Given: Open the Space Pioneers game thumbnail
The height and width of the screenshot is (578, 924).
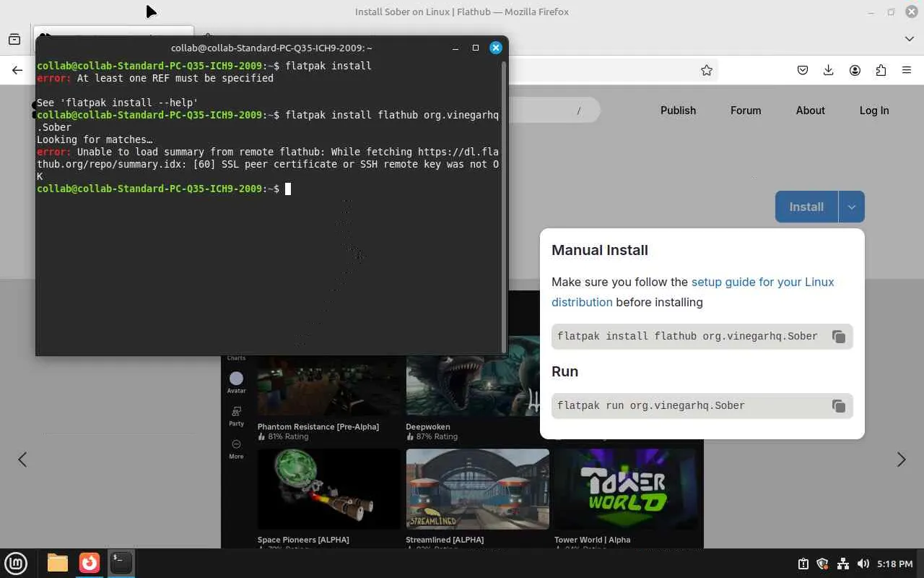Looking at the screenshot, I should (x=328, y=489).
